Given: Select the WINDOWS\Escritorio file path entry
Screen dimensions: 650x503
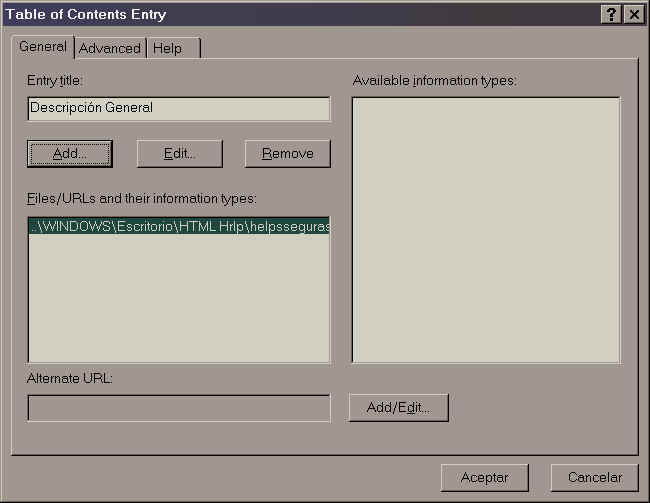Looking at the screenshot, I should 179,227.
